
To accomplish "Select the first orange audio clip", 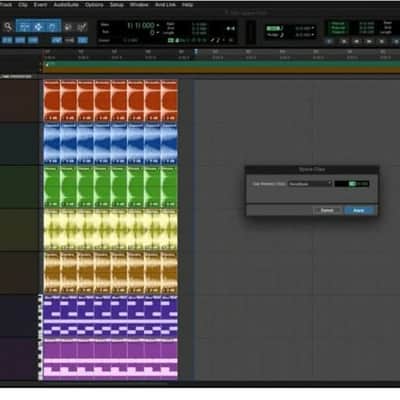I will 52,100.
